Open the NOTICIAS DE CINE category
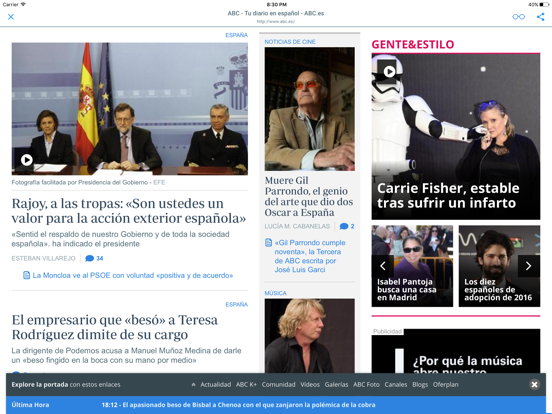This screenshot has width=552, height=414. point(290,42)
